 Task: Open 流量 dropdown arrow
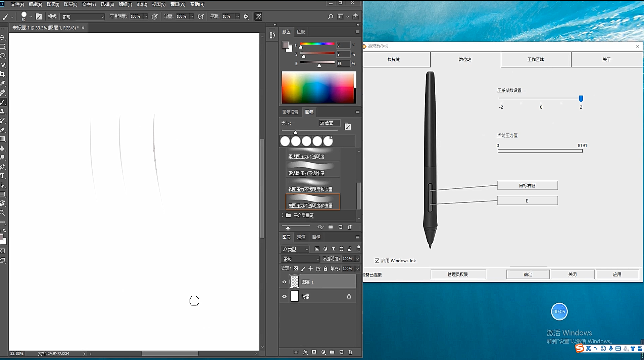[191, 16]
